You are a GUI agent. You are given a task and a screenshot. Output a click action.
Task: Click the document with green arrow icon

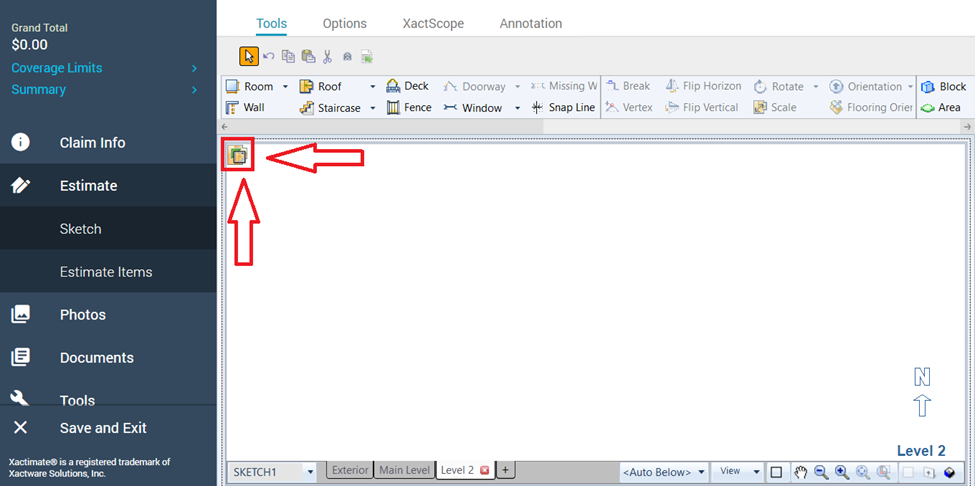click(x=367, y=57)
